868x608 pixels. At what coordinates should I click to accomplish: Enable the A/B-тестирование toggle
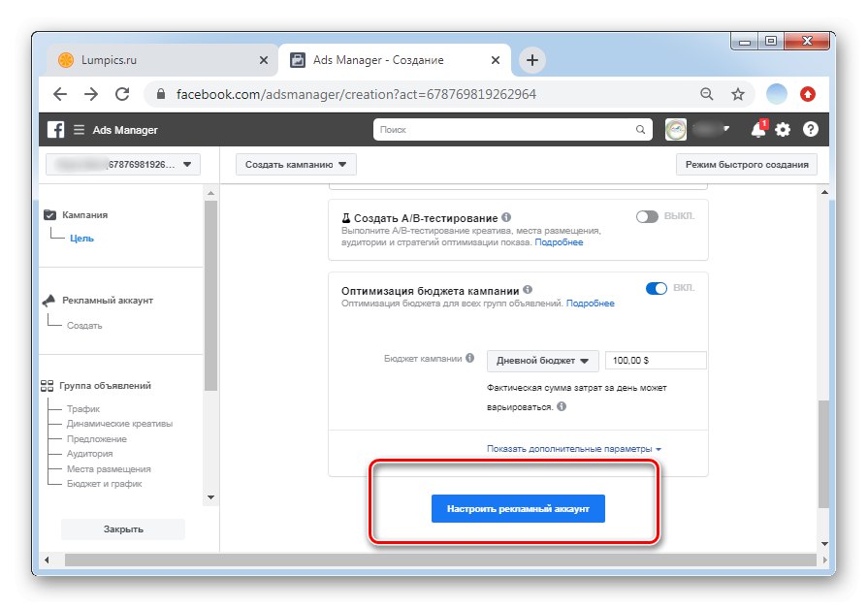[647, 216]
